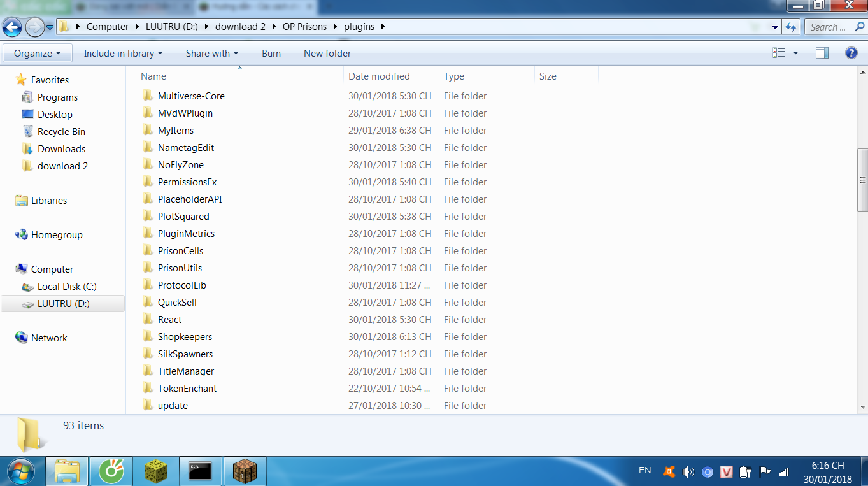Open the recent pages dropdown arrow
The height and width of the screenshot is (486, 868).
point(50,27)
